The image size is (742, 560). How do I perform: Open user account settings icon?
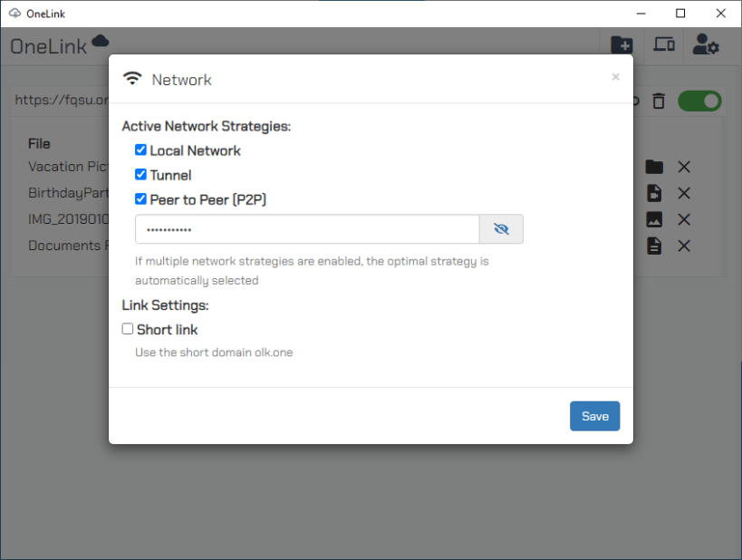706,44
